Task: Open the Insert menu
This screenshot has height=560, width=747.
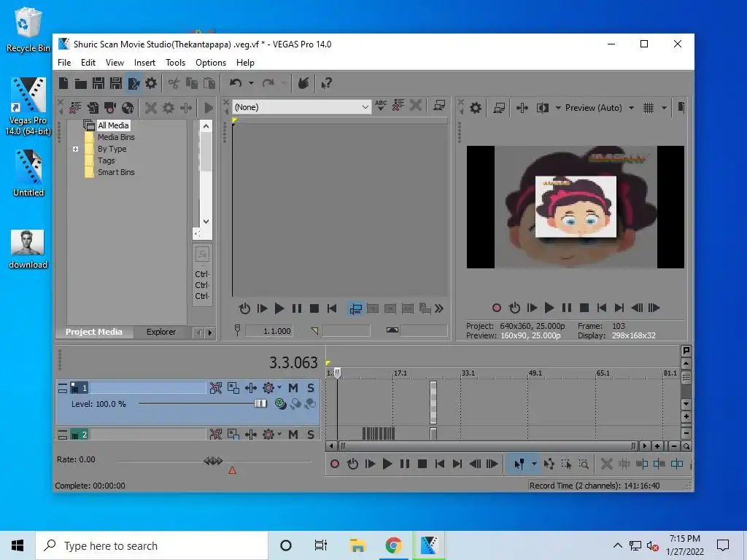Action: pyautogui.click(x=144, y=63)
